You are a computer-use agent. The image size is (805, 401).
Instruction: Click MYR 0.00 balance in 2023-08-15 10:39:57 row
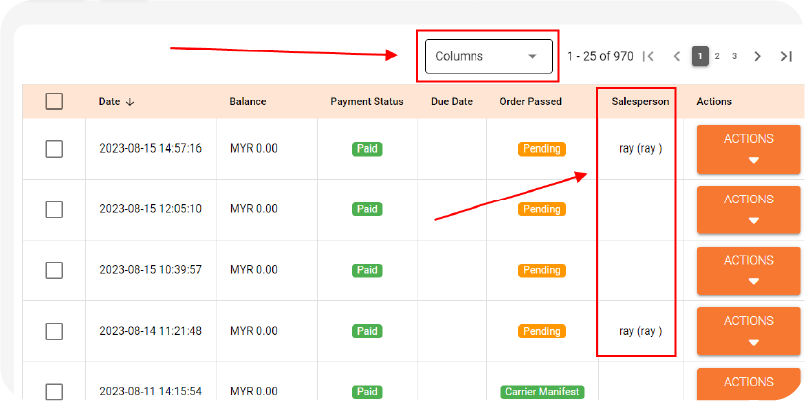click(x=254, y=270)
